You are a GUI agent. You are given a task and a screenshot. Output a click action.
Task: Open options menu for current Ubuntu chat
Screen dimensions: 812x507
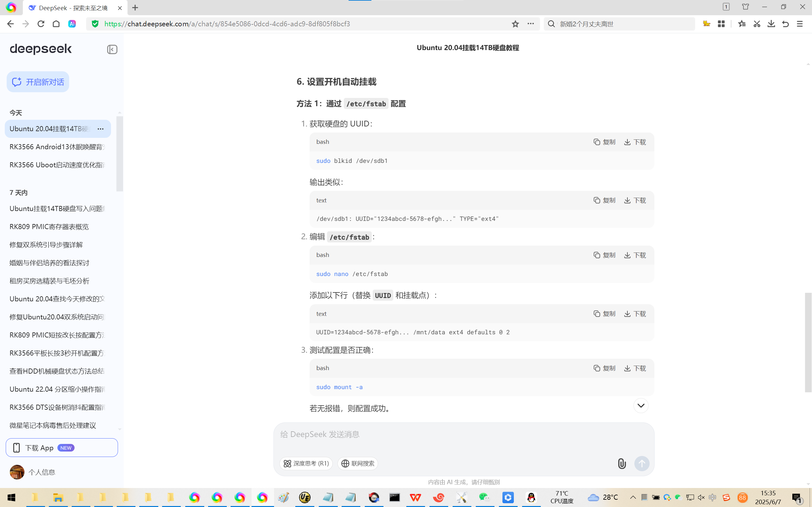[x=100, y=129]
